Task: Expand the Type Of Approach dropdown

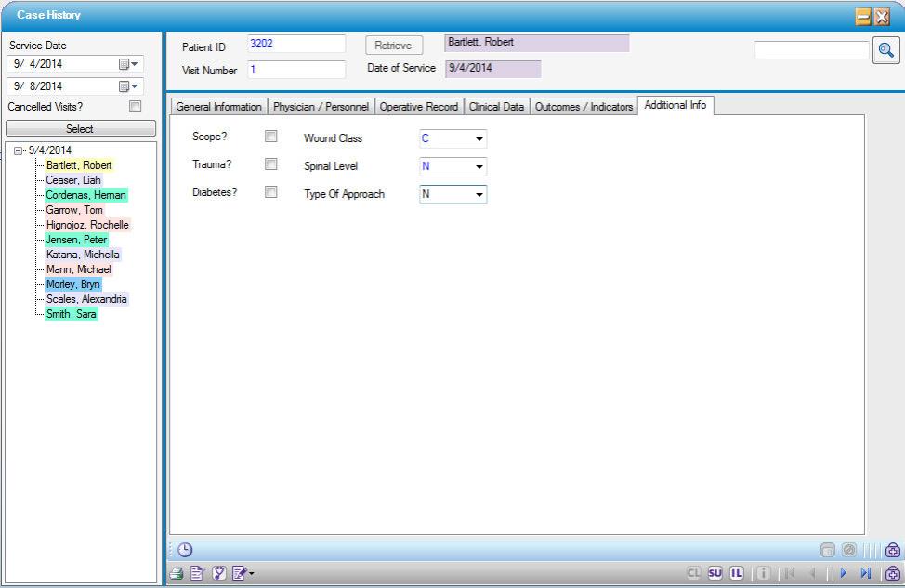Action: pos(481,194)
